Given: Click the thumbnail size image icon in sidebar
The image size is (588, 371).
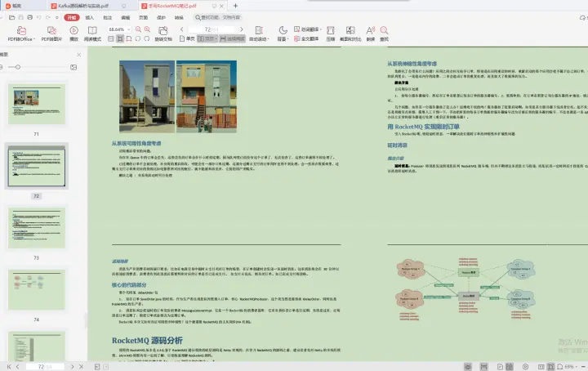Looking at the screenshot, I should (x=73, y=67).
